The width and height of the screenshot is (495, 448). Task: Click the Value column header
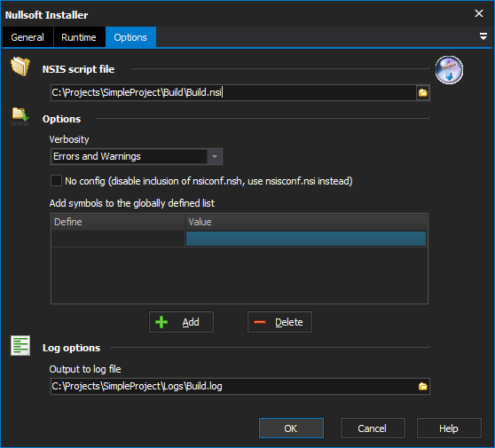pyautogui.click(x=306, y=222)
